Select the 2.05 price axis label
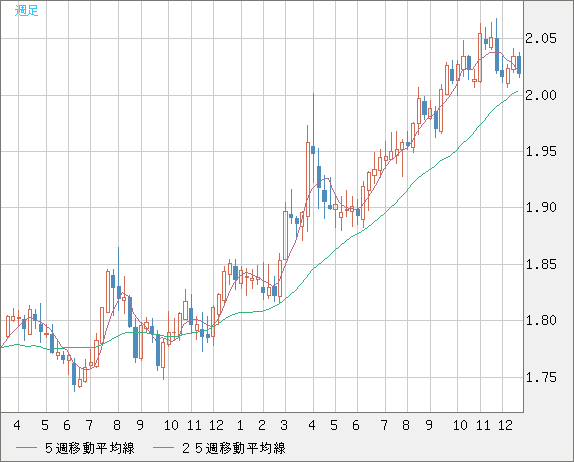 pyautogui.click(x=541, y=38)
